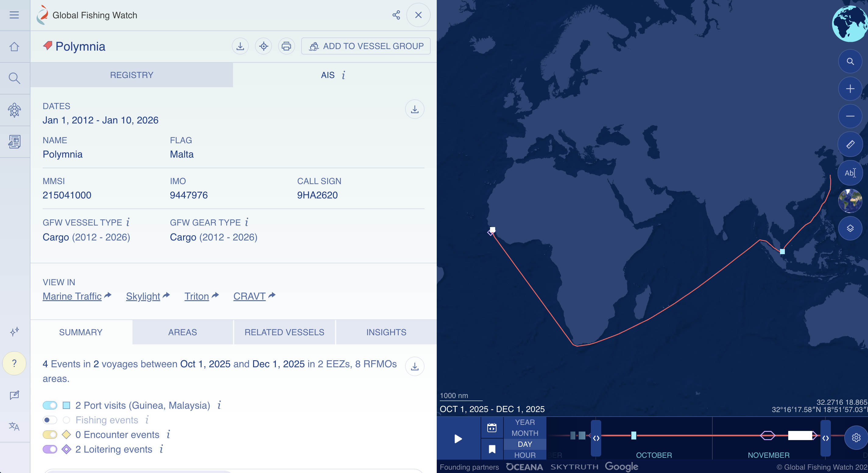The height and width of the screenshot is (473, 868).
Task: Open the language selector in sidebar
Action: click(14, 426)
